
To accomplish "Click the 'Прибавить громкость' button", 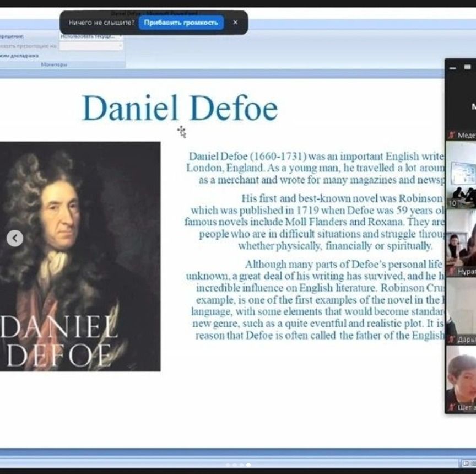I will (181, 23).
